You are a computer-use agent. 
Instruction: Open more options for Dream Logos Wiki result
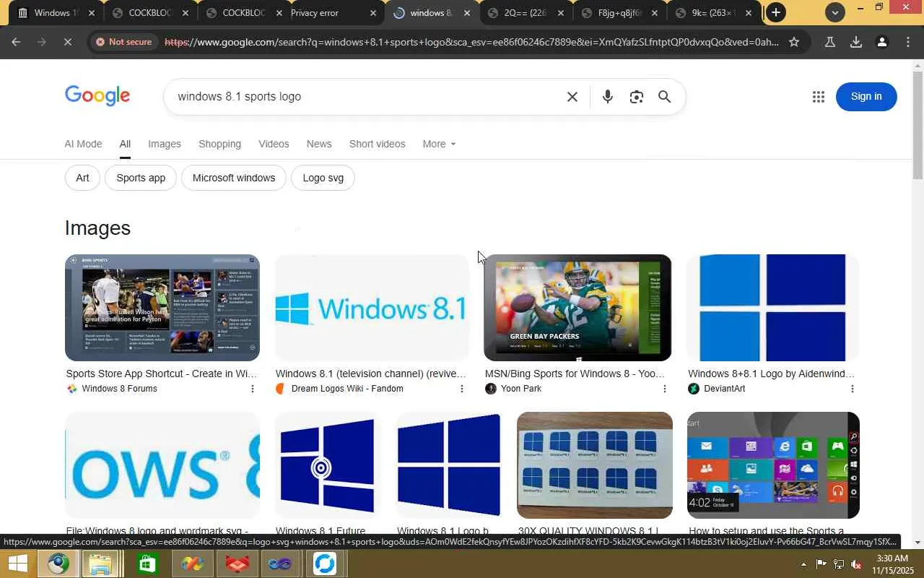tap(462, 389)
